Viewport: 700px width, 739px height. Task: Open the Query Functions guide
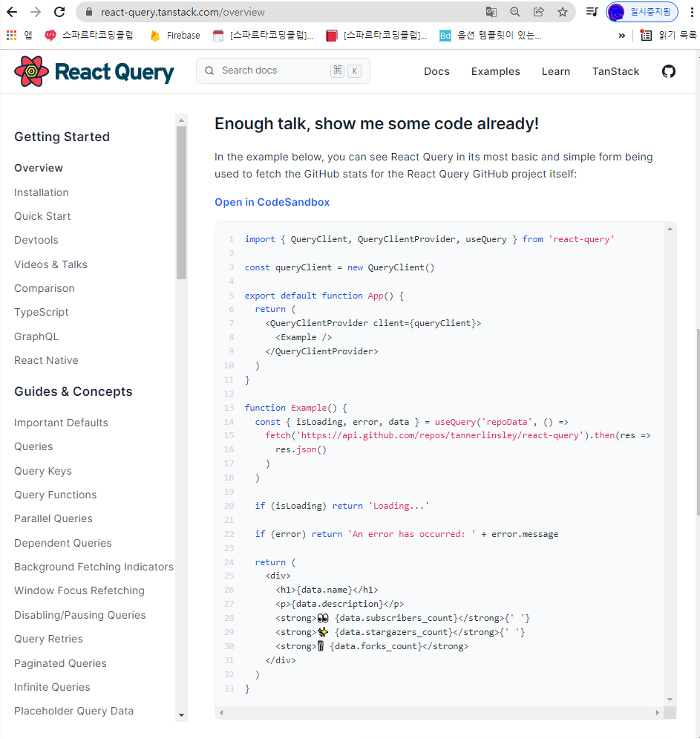[55, 495]
